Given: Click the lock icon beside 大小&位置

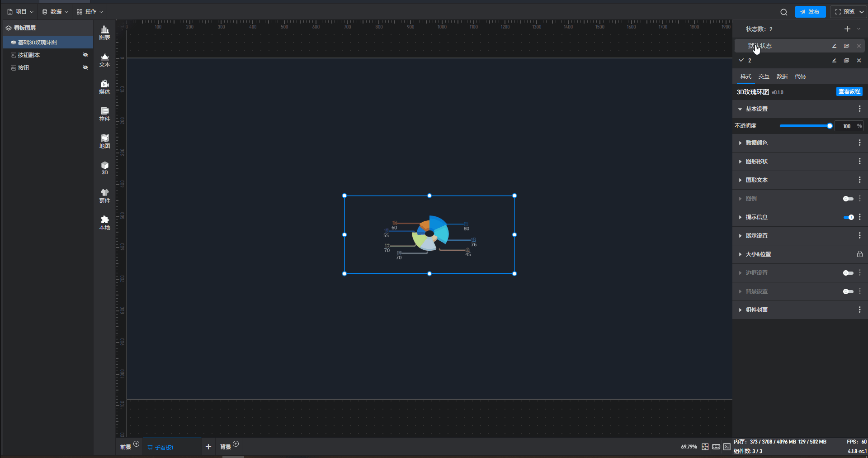Looking at the screenshot, I should 859,254.
